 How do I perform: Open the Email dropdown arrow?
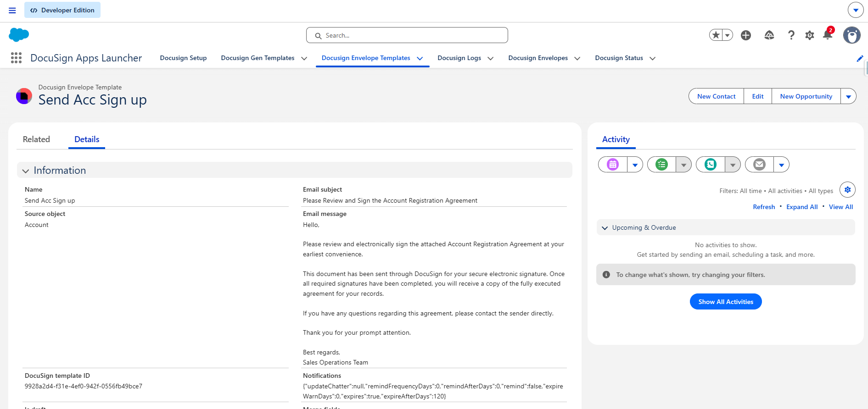point(781,164)
